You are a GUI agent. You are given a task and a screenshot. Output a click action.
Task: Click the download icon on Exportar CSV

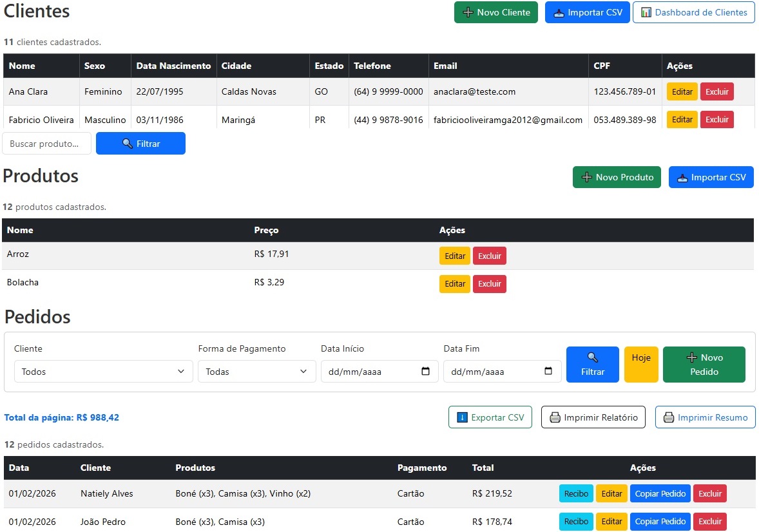click(462, 417)
